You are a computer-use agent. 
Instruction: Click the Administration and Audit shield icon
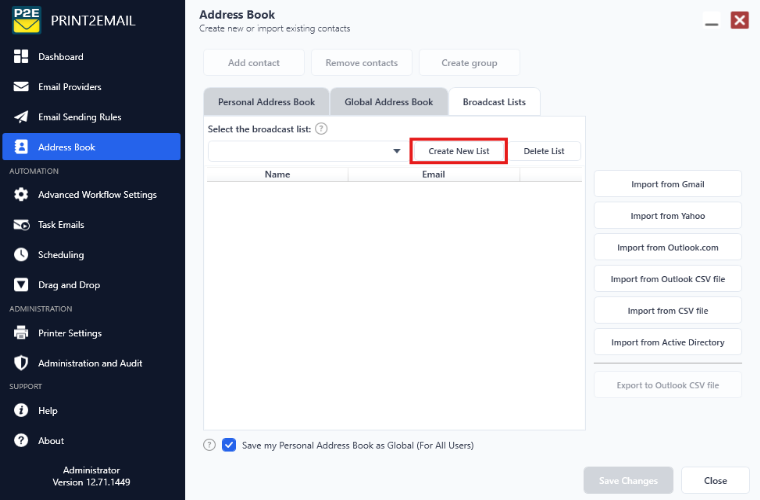[21, 363]
